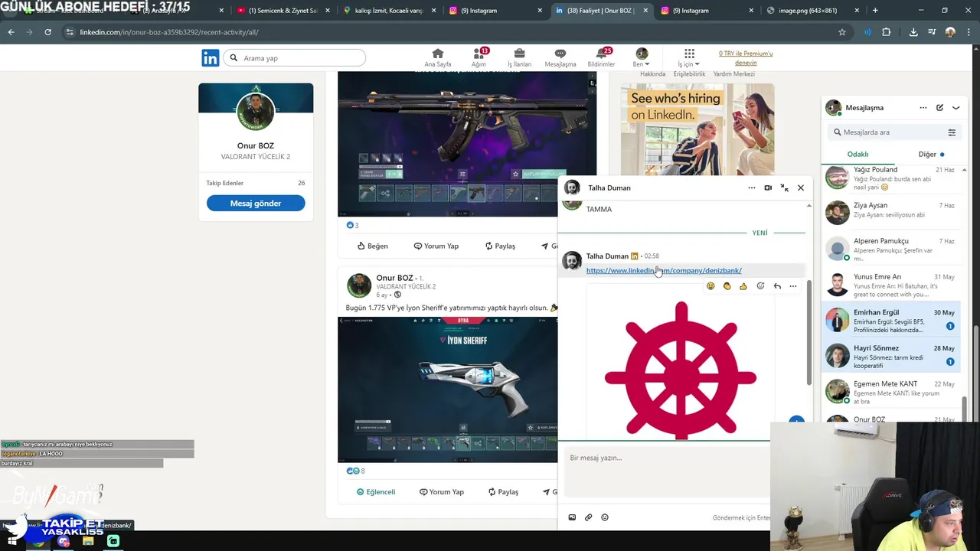This screenshot has width=980, height=551.
Task: Expand the İş için apps menu
Action: click(689, 57)
